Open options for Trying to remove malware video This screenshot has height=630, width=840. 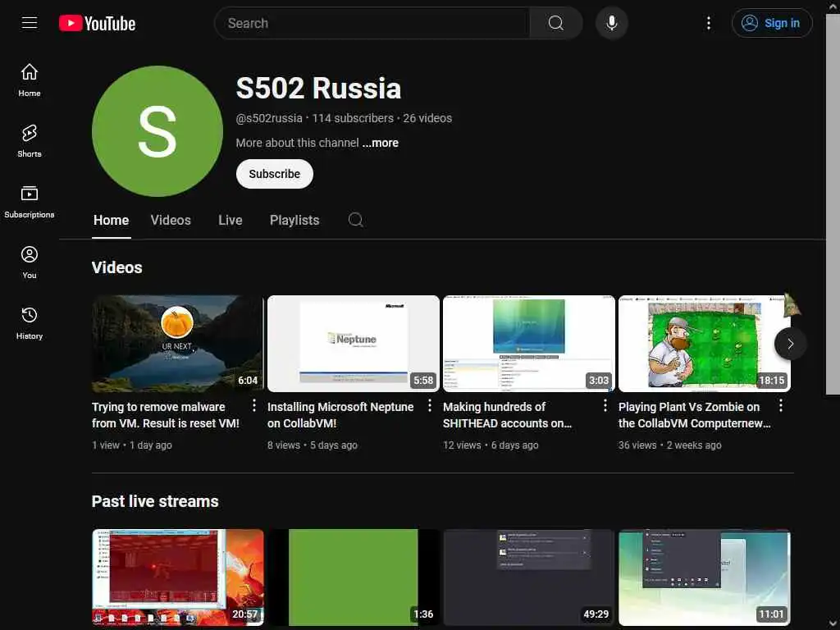point(254,405)
